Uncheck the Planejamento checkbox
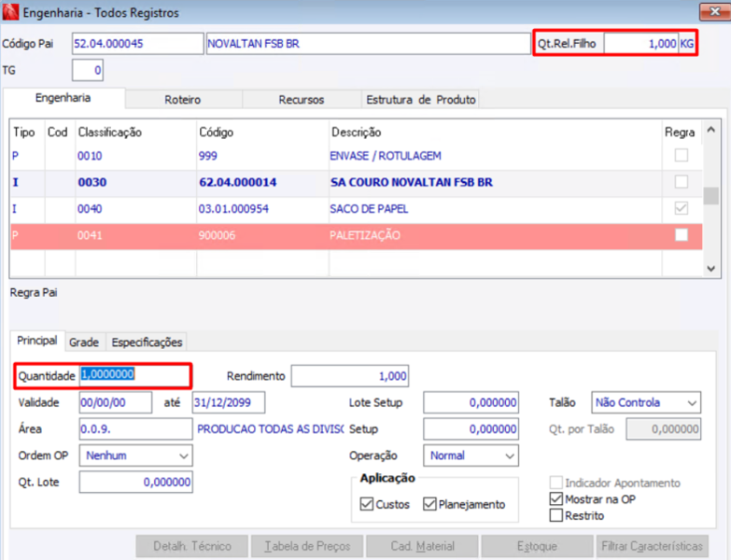The width and height of the screenshot is (731, 560). coord(429,504)
